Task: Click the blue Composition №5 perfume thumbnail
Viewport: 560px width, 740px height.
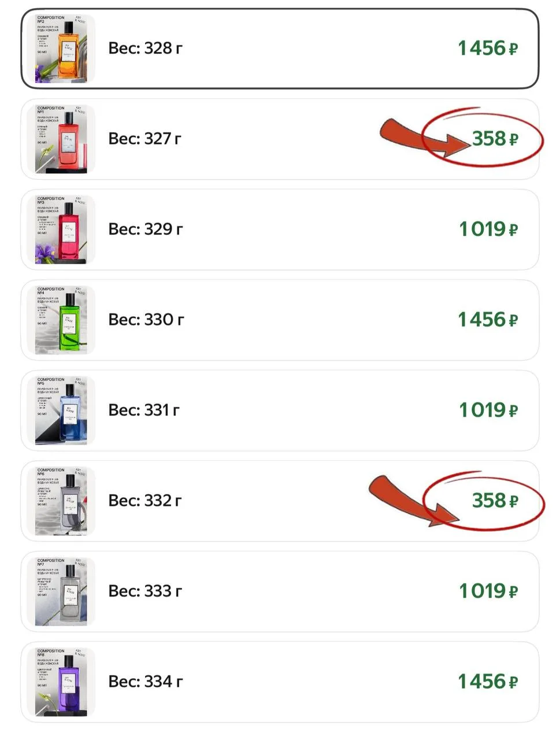Action: (x=61, y=411)
